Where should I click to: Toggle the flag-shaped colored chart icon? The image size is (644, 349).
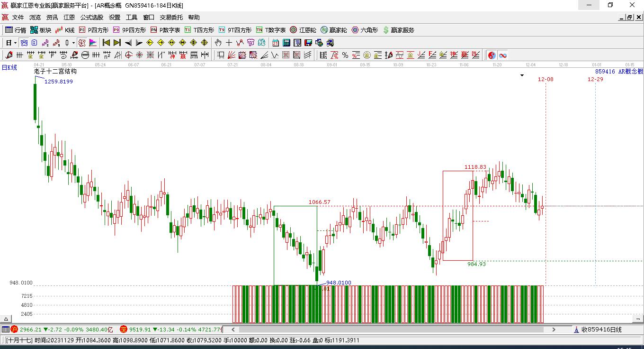point(93,43)
